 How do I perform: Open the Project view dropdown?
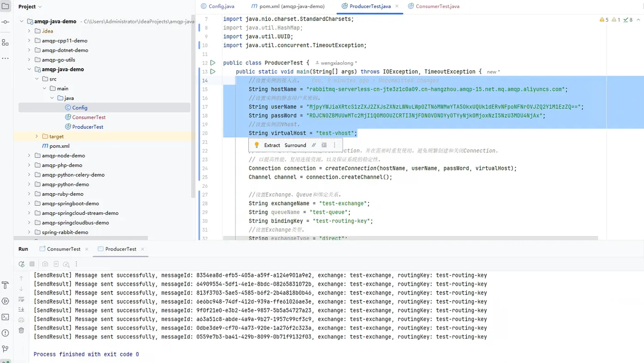(30, 6)
